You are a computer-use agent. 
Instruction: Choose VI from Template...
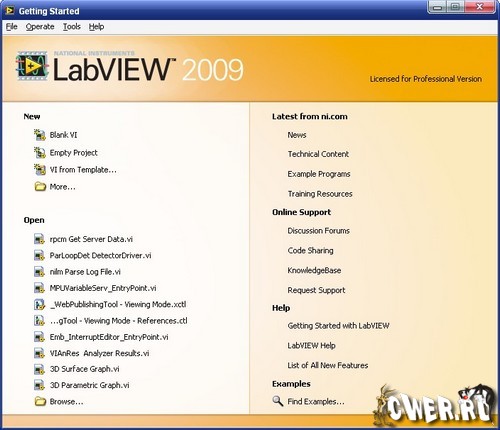(x=83, y=170)
